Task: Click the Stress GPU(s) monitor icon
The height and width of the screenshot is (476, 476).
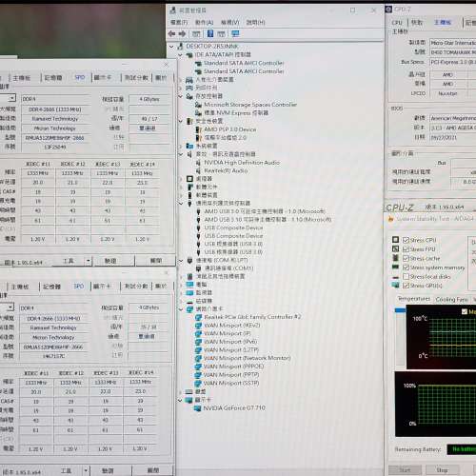Action: [395, 286]
